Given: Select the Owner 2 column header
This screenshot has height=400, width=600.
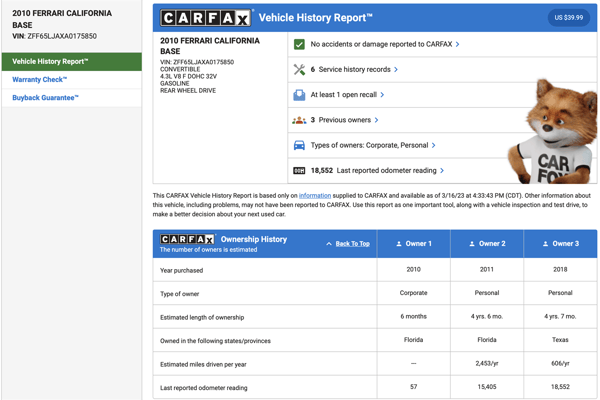Looking at the screenshot, I should point(487,244).
